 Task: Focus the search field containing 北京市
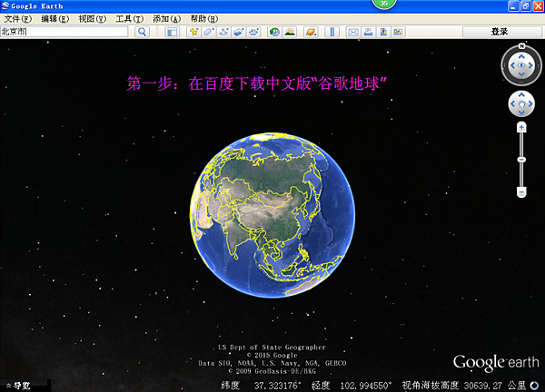(x=64, y=32)
